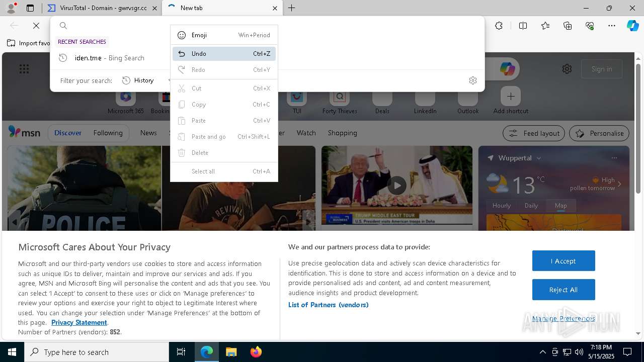Open the Privacy Statement link

pyautogui.click(x=79, y=322)
